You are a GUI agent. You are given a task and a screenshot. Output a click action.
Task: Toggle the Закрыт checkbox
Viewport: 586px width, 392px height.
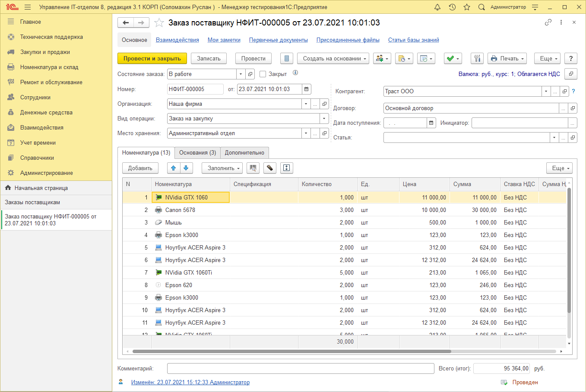coord(263,74)
